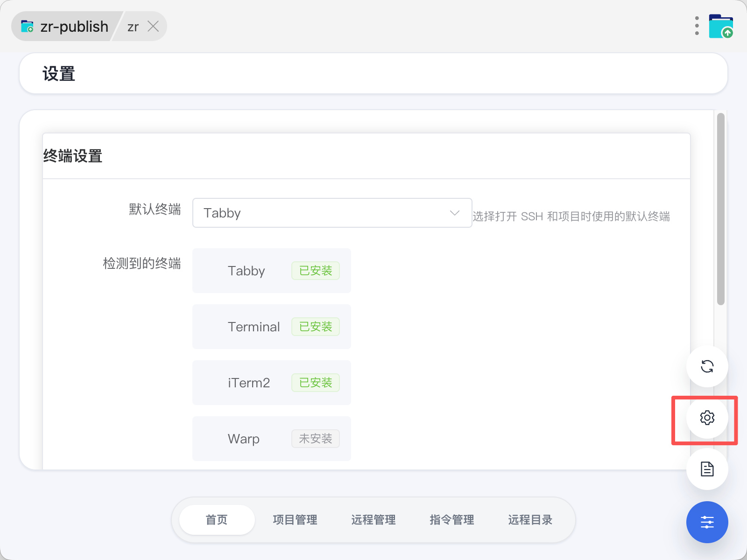Open settings via the gear icon

point(707,418)
